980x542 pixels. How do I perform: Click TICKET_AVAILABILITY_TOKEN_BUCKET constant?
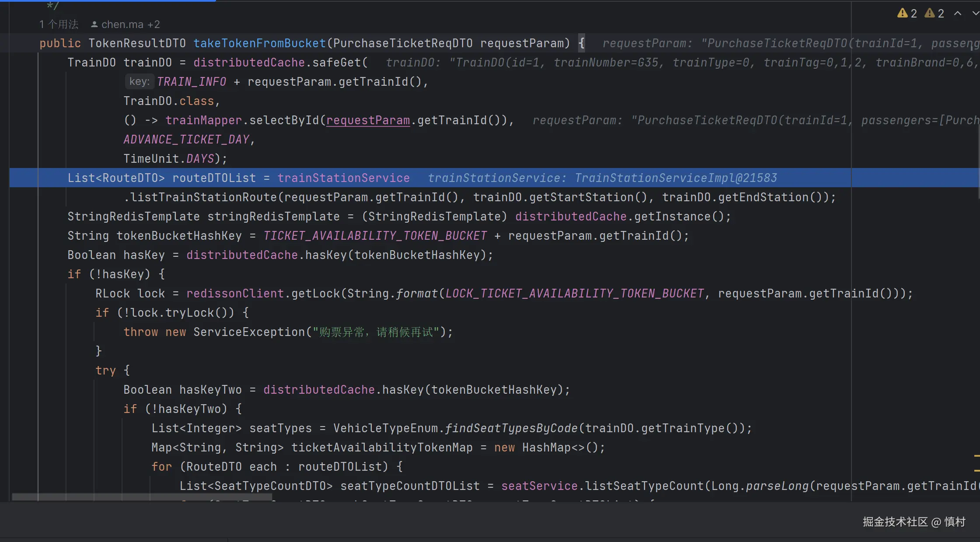[x=375, y=236]
